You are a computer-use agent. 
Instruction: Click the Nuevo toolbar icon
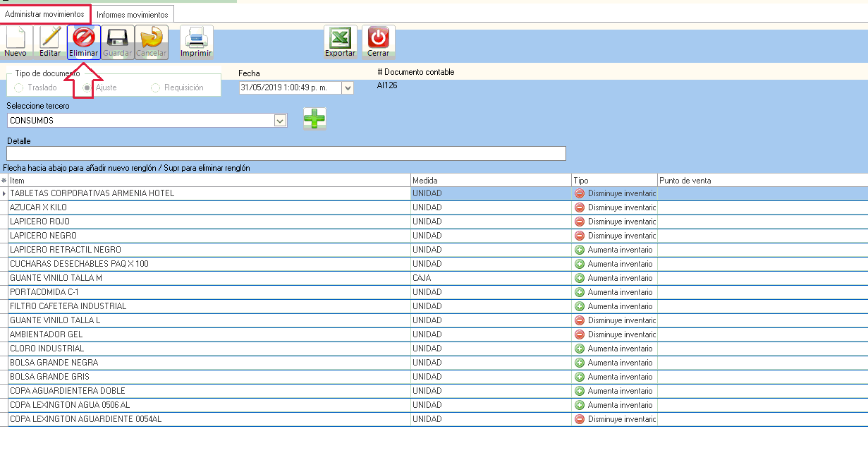pos(16,42)
